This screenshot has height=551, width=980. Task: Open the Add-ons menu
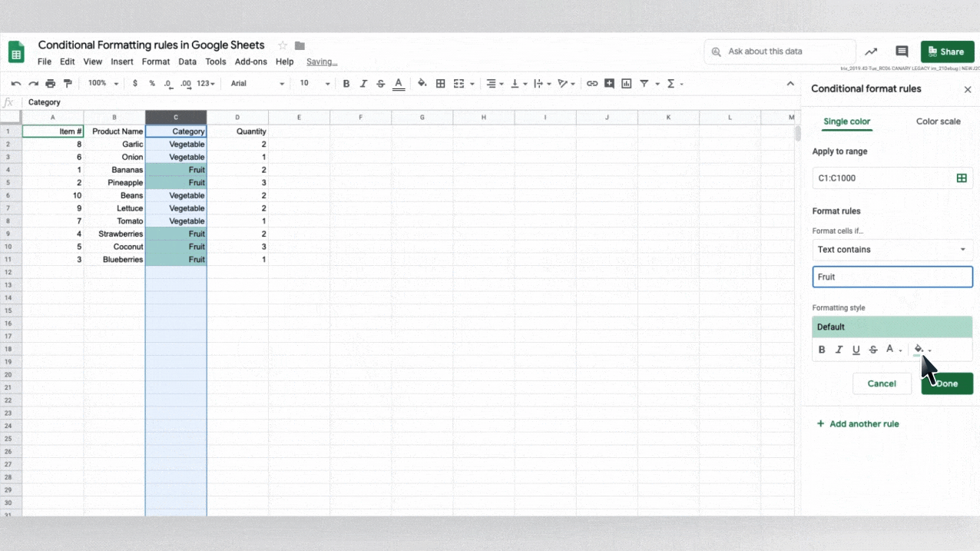point(251,61)
